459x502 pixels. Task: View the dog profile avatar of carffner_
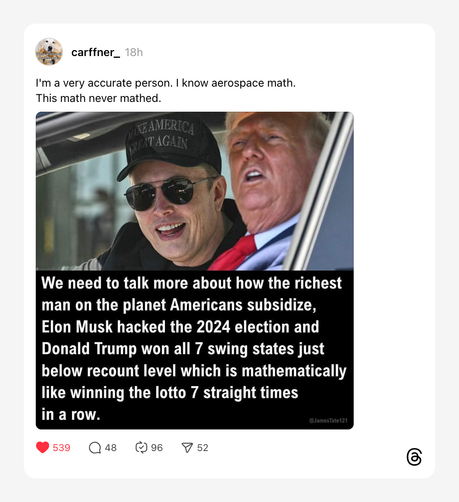pyautogui.click(x=49, y=52)
